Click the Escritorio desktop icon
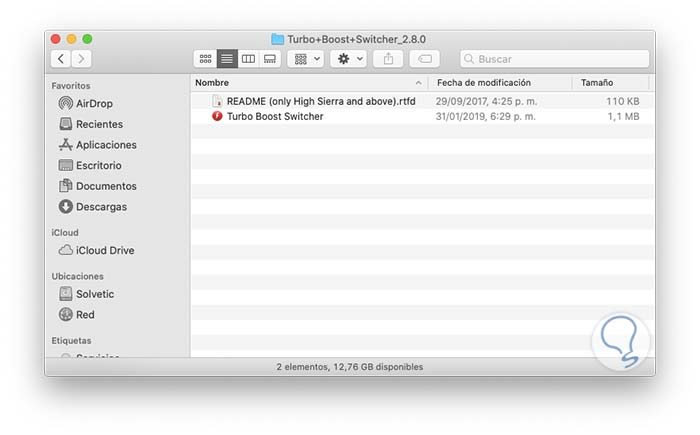 tap(66, 165)
